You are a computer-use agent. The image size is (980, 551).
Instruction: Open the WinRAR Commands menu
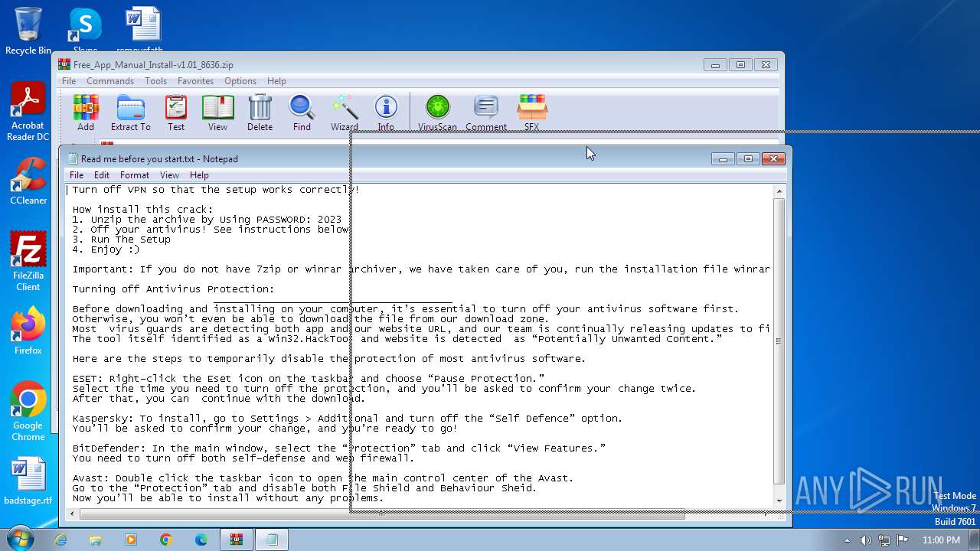pos(110,81)
